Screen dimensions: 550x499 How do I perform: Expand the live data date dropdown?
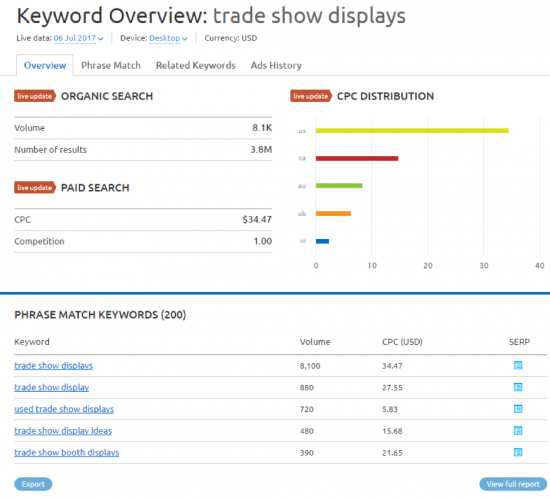[x=78, y=38]
